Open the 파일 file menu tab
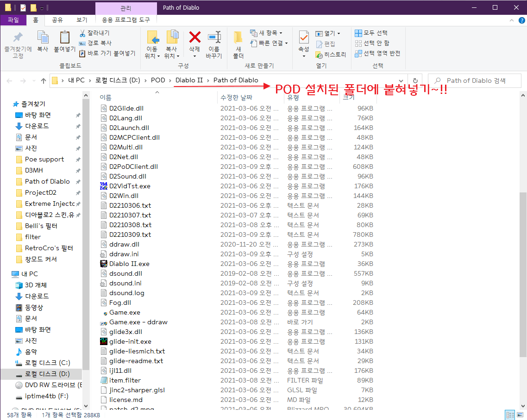This screenshot has width=527, height=420. pos(13,20)
